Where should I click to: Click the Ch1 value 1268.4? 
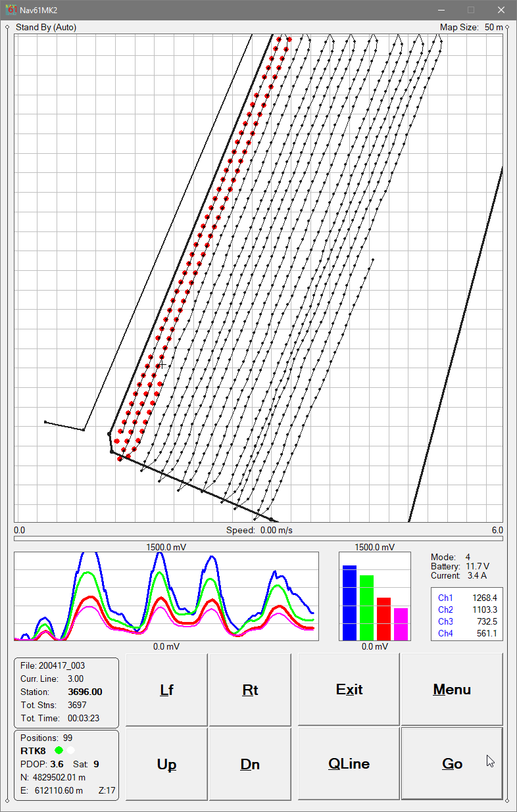(485, 598)
